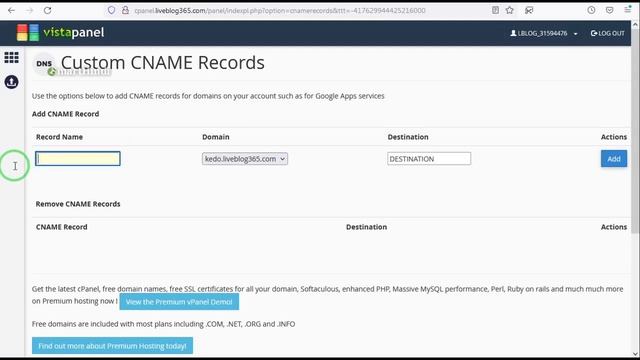Screen dimensions: 640x360
Task: Click the scrollbar down arrow
Action: pos(635,353)
